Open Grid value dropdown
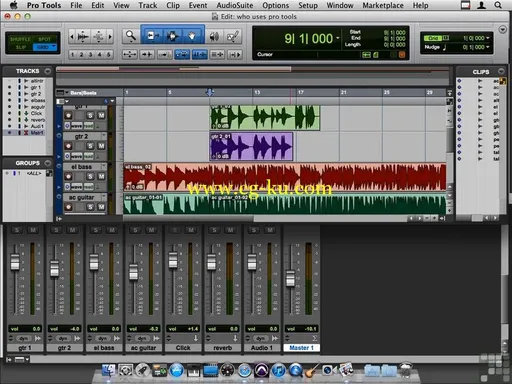The image size is (512, 384). [488, 38]
